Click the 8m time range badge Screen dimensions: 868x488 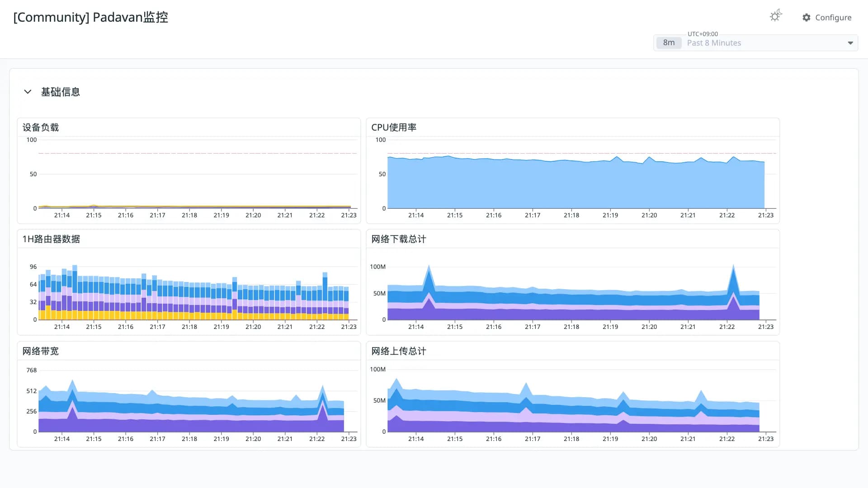(669, 43)
